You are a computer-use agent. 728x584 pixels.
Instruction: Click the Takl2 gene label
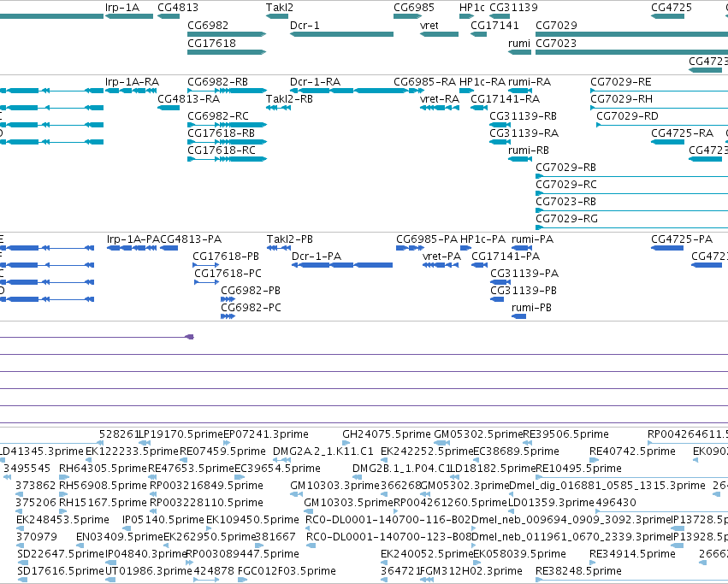click(x=280, y=8)
